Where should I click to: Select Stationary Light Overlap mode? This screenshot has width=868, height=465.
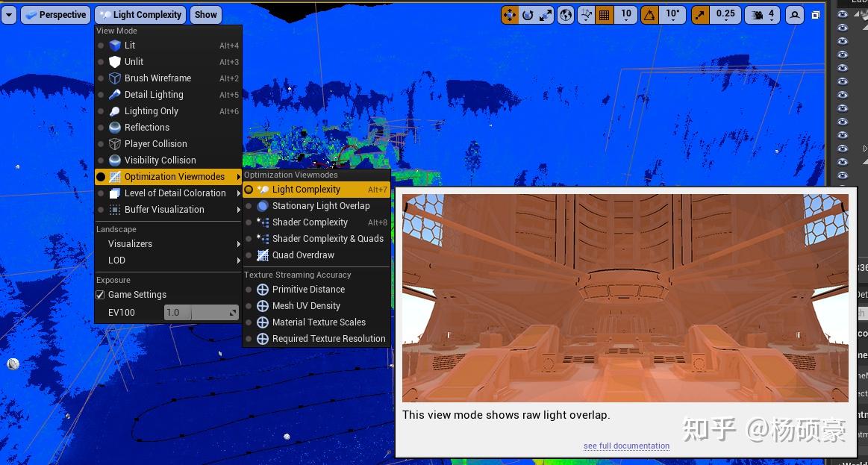(x=316, y=206)
